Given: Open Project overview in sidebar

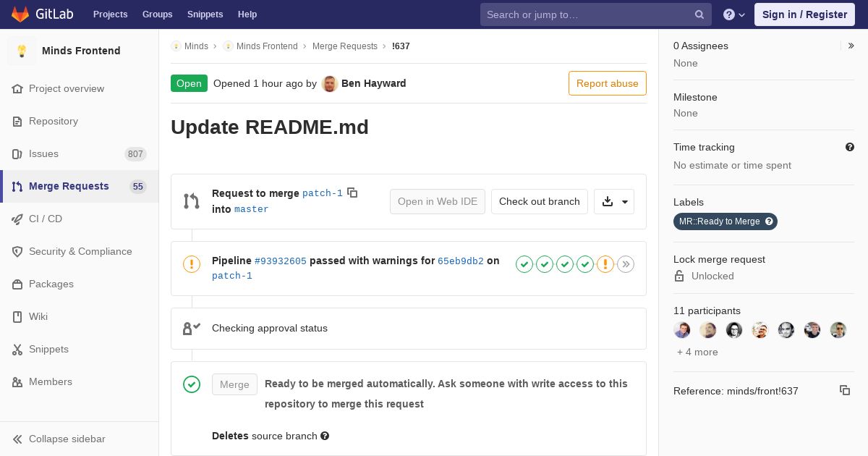Looking at the screenshot, I should 80,88.
